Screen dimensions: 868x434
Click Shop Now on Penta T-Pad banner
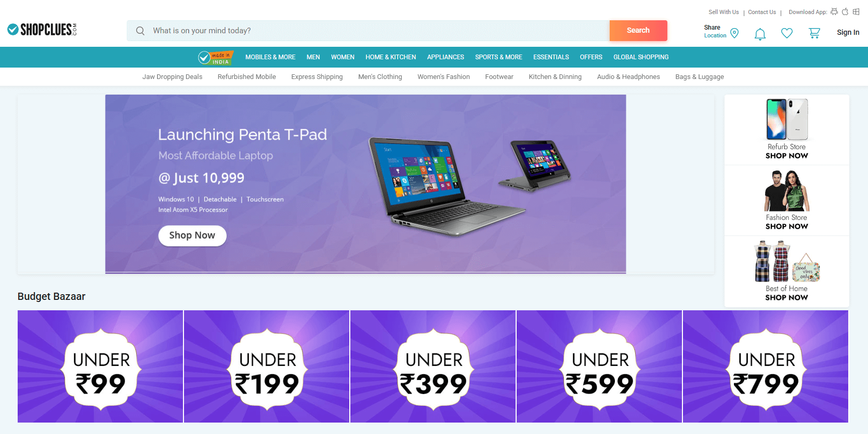192,235
